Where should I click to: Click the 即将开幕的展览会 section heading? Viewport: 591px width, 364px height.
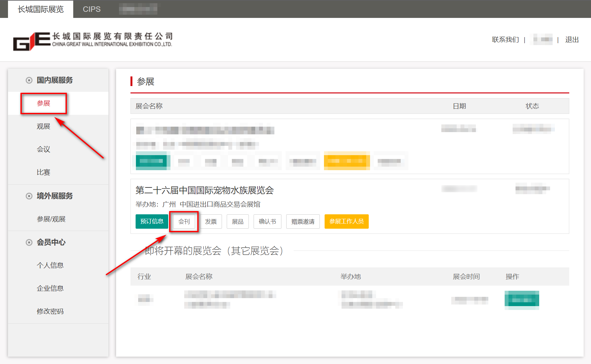click(x=214, y=251)
